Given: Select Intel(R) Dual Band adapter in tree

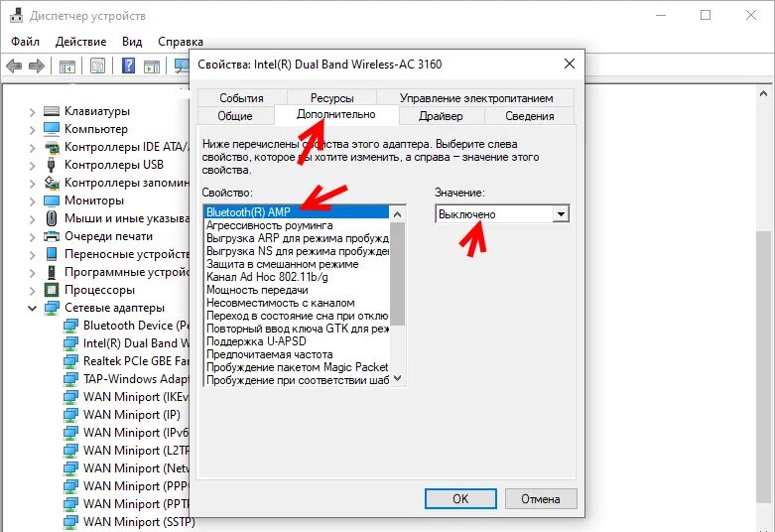Looking at the screenshot, I should [136, 343].
